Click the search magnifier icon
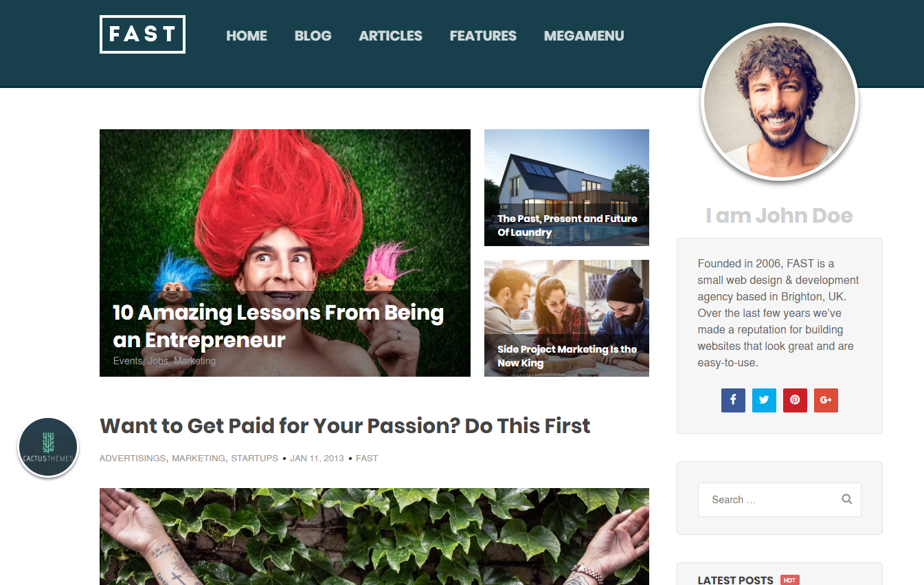The height and width of the screenshot is (585, 924). coord(847,499)
